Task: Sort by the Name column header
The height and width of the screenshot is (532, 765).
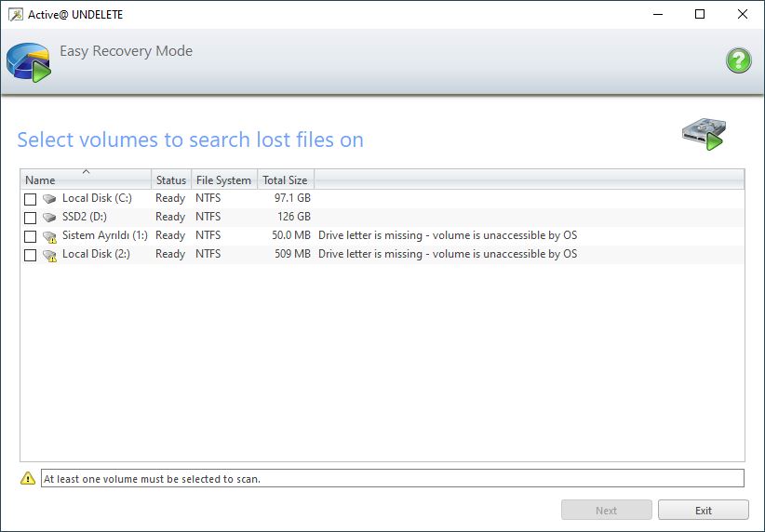Action: [x=86, y=180]
